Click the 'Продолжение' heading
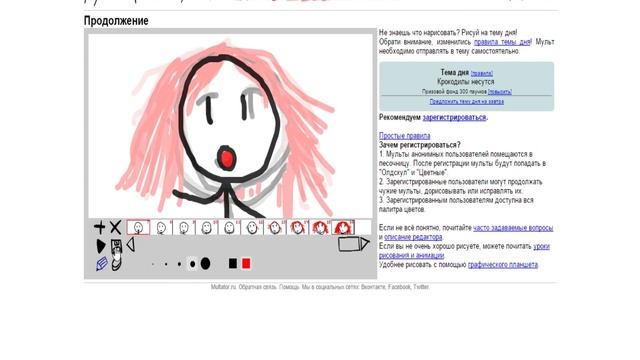 coord(116,21)
